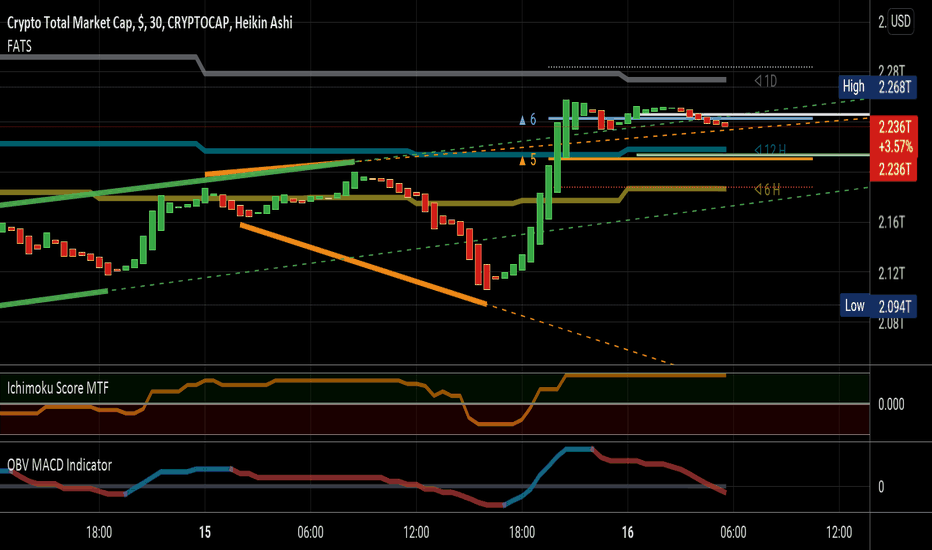Click date label 16 on time axis
This screenshot has height=550, width=932.
click(x=628, y=532)
